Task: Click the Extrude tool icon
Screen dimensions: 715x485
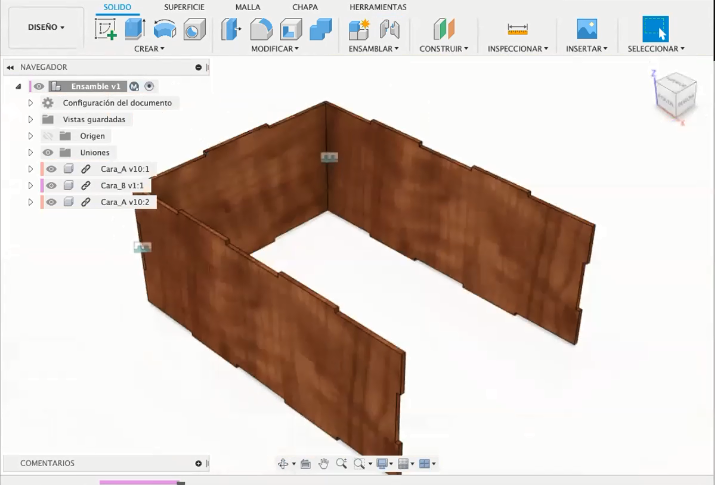Action: pyautogui.click(x=135, y=29)
